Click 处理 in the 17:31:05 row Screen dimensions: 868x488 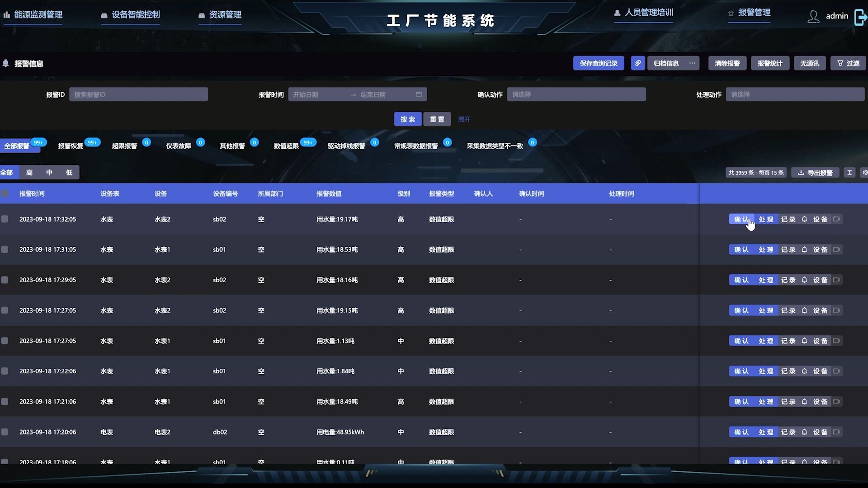766,249
